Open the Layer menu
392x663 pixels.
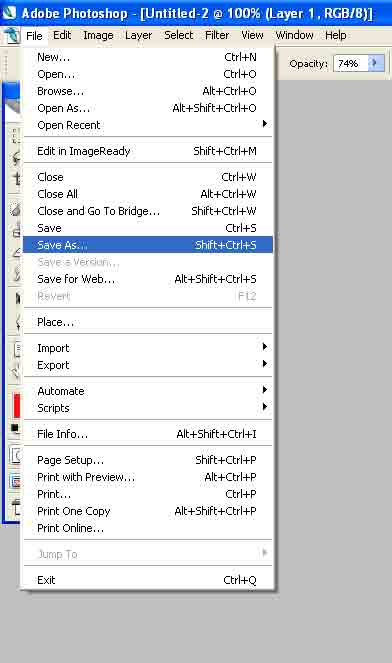[x=138, y=36]
